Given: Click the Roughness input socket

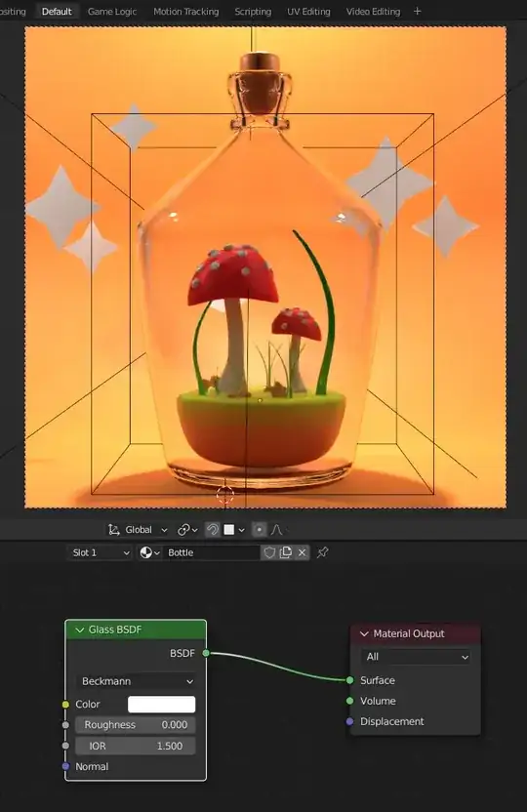Looking at the screenshot, I should [x=65, y=725].
